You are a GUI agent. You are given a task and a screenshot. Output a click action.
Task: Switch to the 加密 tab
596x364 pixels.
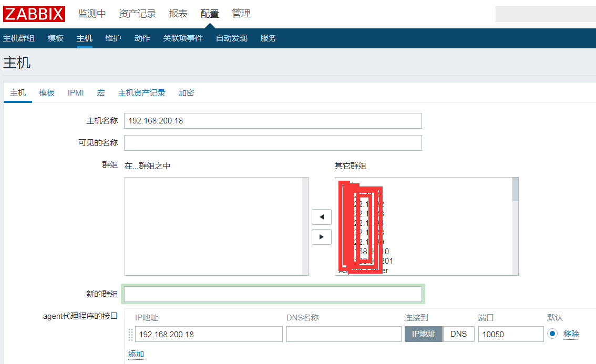point(186,93)
